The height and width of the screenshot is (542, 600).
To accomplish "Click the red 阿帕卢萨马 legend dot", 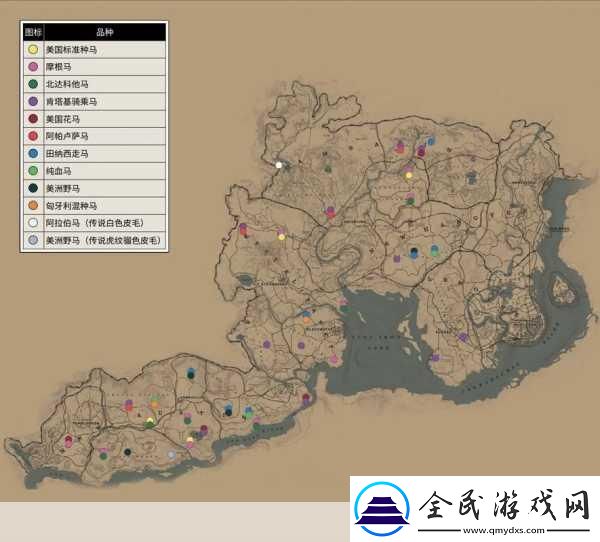I will point(33,136).
